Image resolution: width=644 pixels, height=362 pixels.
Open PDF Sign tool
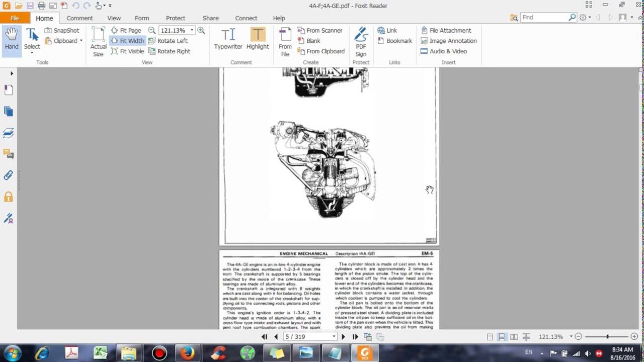pyautogui.click(x=361, y=42)
